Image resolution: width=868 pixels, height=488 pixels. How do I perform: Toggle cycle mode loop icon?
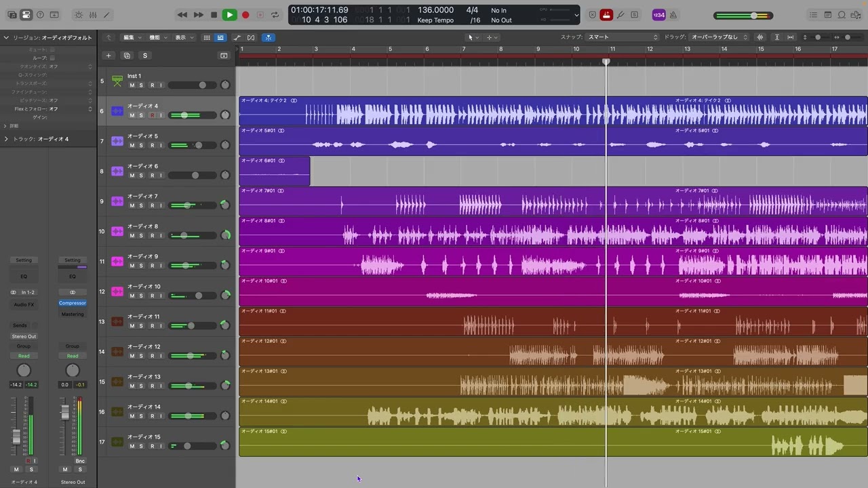point(275,15)
